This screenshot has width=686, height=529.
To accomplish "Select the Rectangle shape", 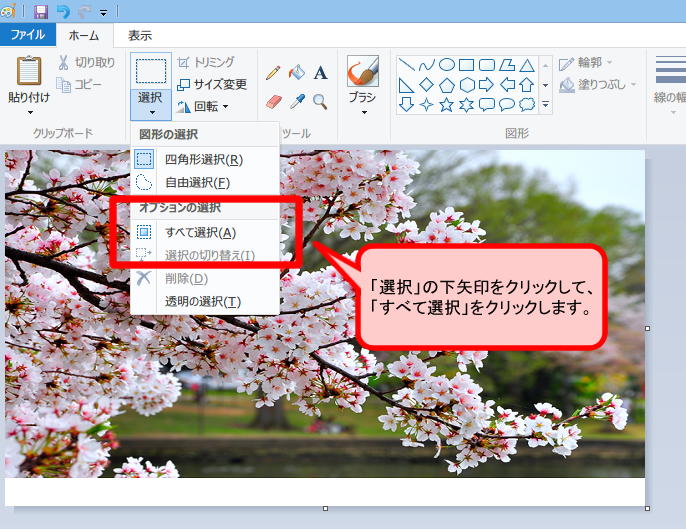I will [466, 65].
